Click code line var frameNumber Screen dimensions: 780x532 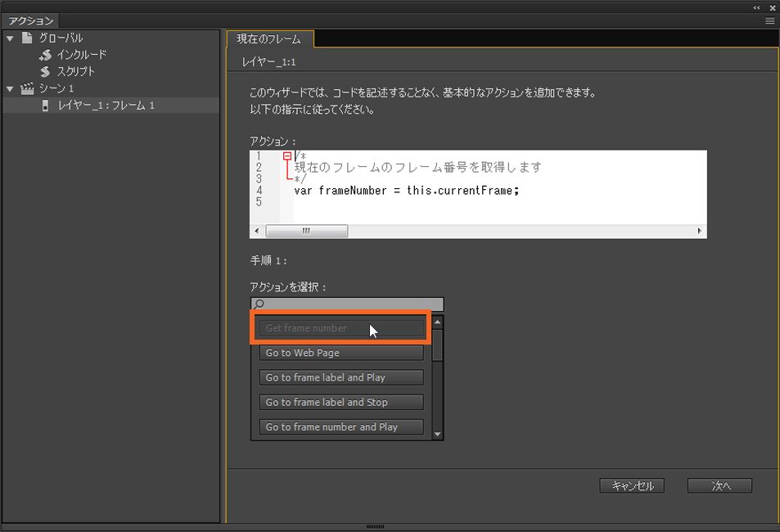pyautogui.click(x=407, y=191)
